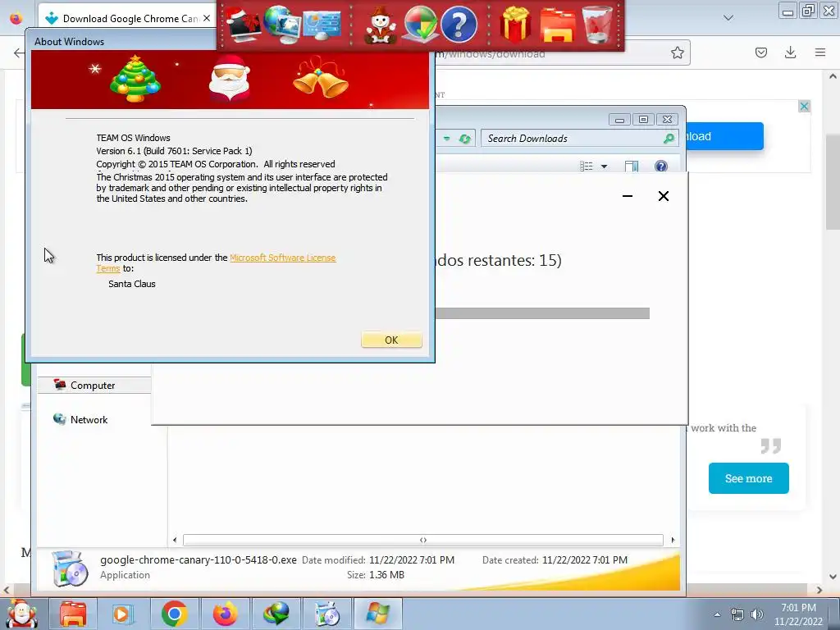
Task: Select the Download Google Chrome Canary tab
Action: pos(127,18)
